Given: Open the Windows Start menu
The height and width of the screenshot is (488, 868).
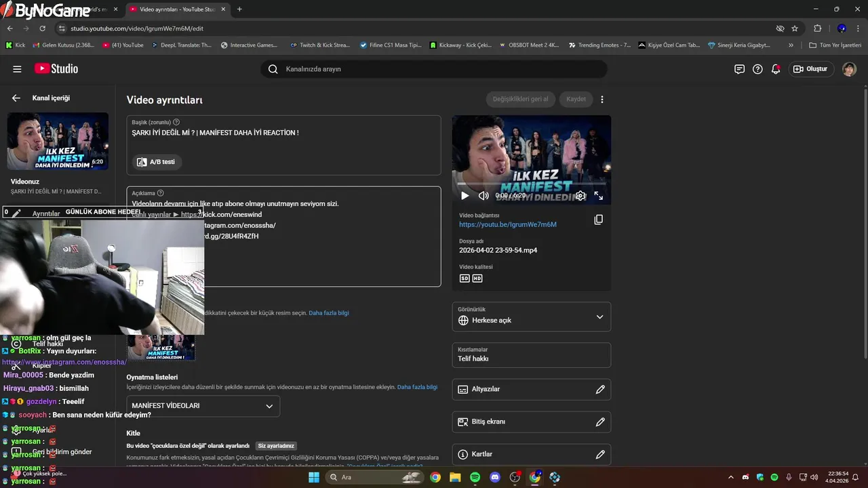Looking at the screenshot, I should coord(314,477).
